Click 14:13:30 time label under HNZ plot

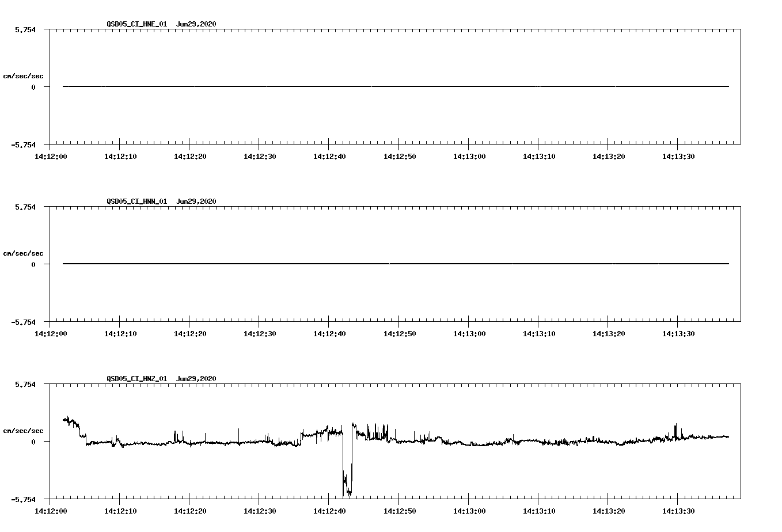tap(678, 511)
